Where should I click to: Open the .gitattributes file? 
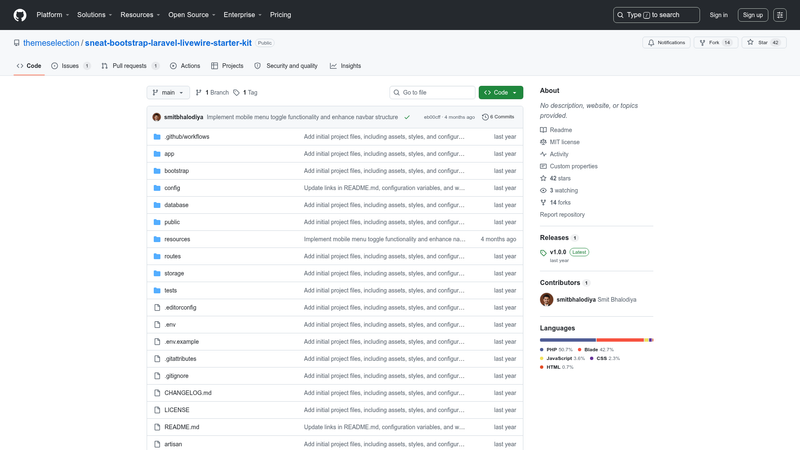tap(180, 359)
